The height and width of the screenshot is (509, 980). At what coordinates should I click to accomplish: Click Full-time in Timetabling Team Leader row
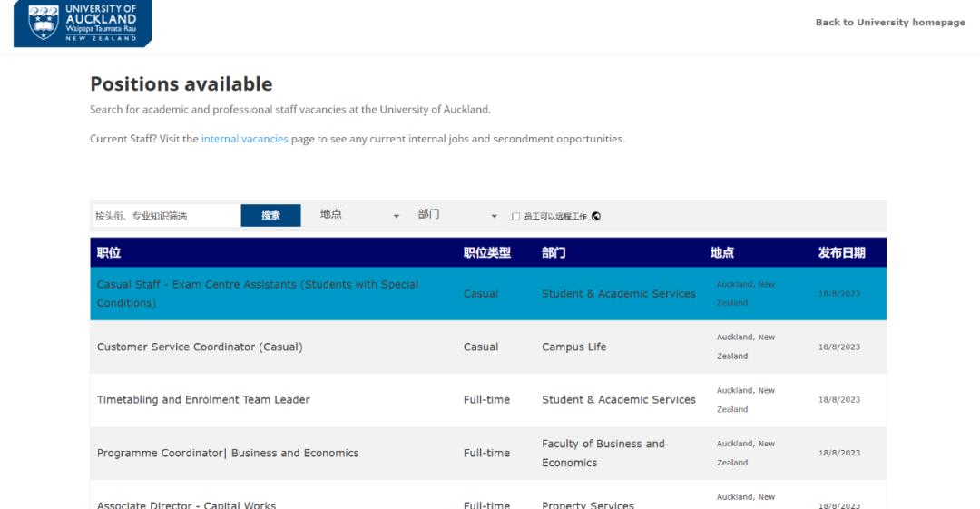point(486,399)
